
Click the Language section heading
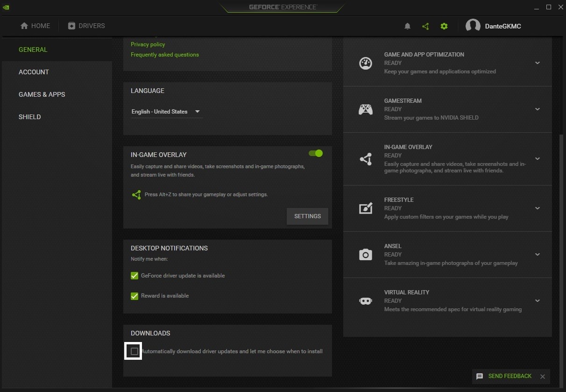pos(148,91)
